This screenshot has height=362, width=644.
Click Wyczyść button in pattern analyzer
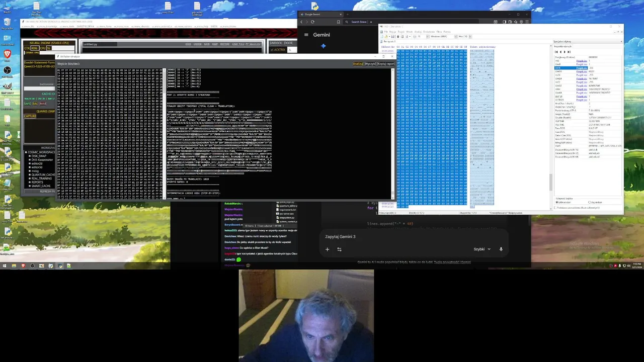click(370, 64)
